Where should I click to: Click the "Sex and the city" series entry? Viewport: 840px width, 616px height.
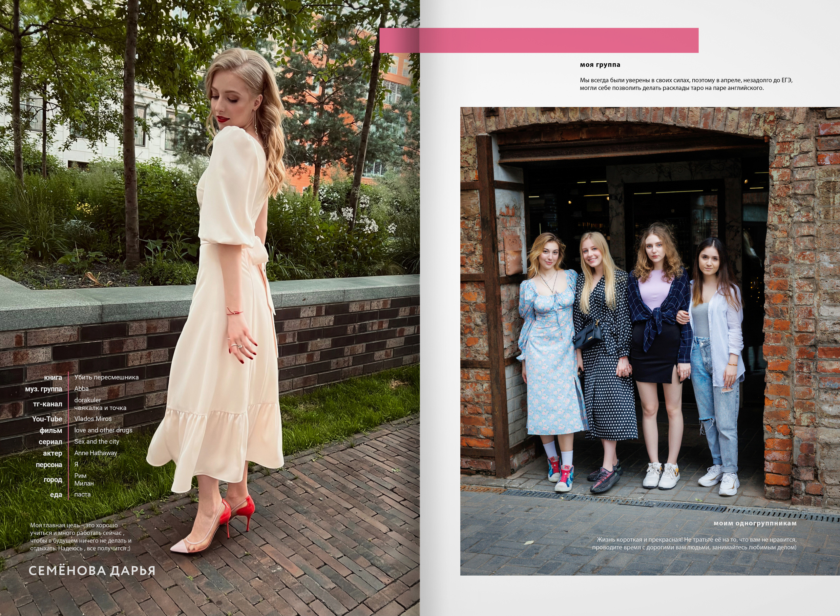[x=96, y=441]
